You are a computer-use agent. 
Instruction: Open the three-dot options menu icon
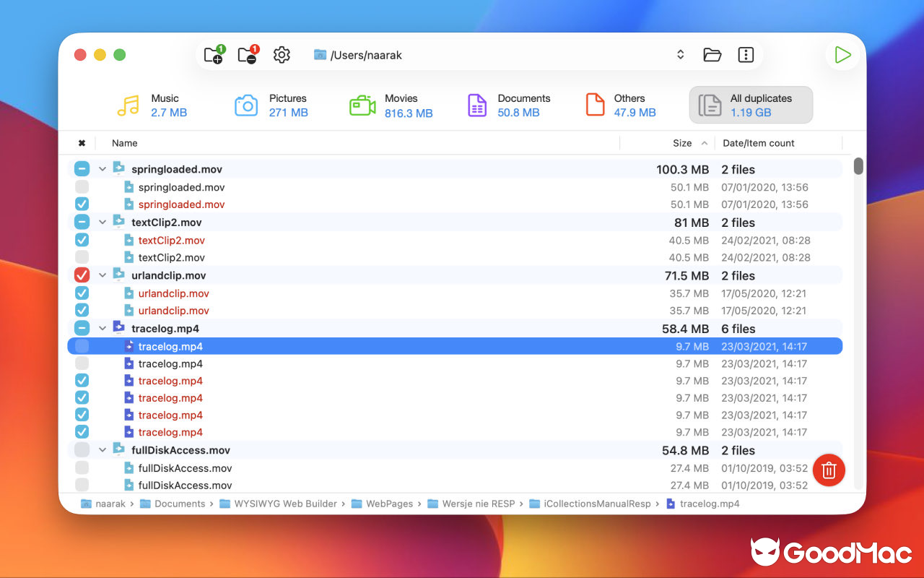tap(746, 55)
